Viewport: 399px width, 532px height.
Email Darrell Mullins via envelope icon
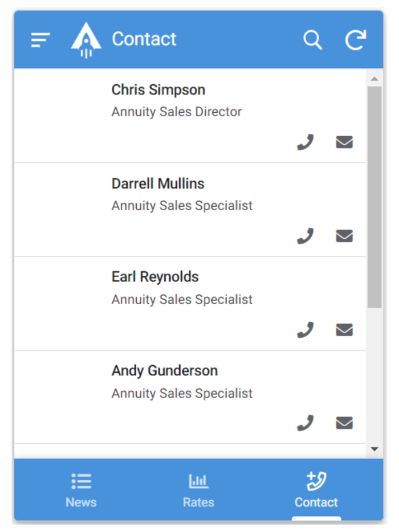(x=344, y=236)
